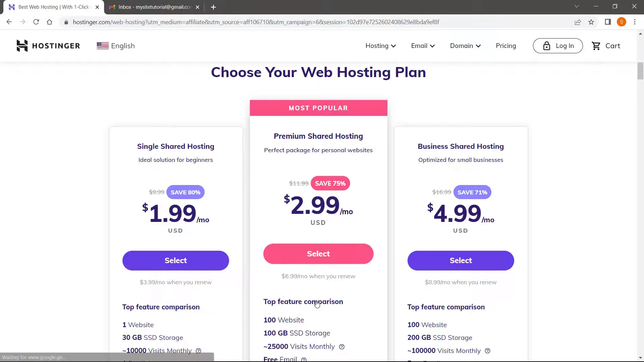Click the US flag language icon

coord(103,46)
